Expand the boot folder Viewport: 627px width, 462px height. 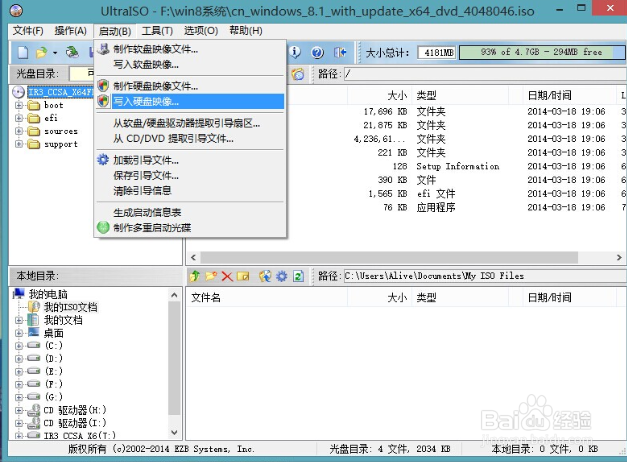(18, 106)
